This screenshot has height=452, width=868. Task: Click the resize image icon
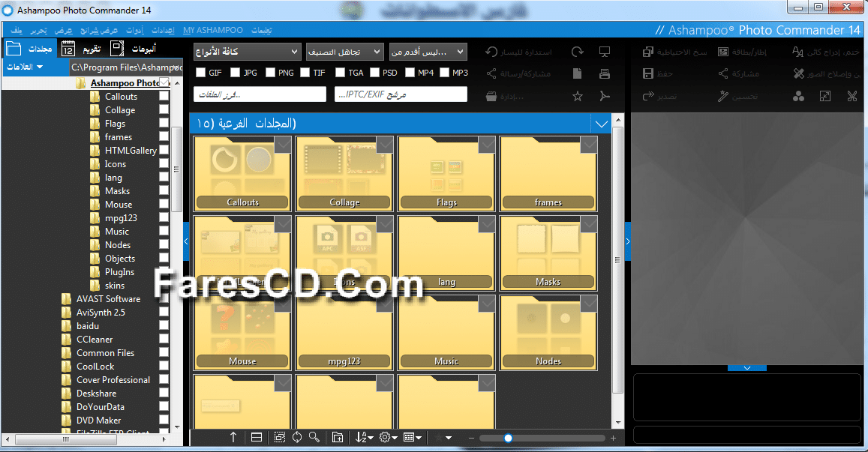pos(824,96)
